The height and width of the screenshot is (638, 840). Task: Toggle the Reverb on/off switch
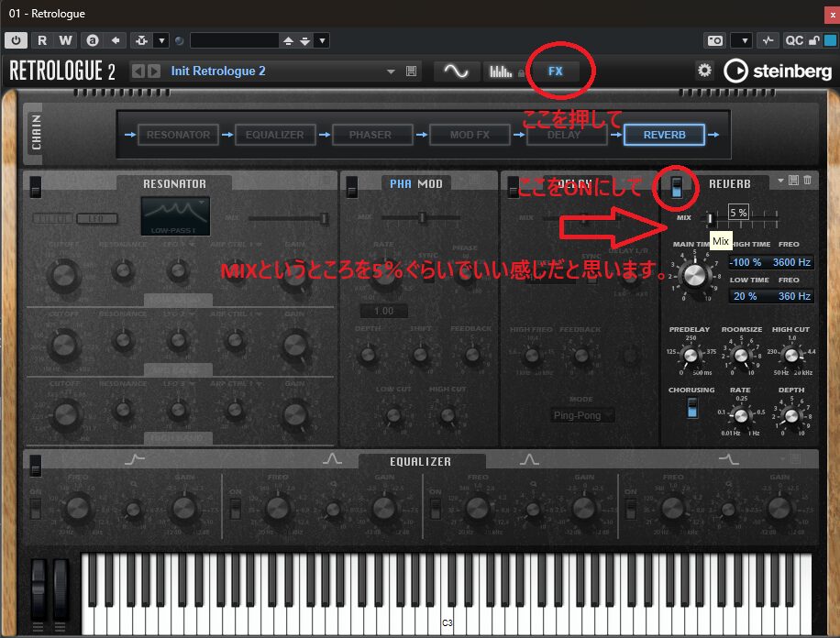tap(677, 188)
